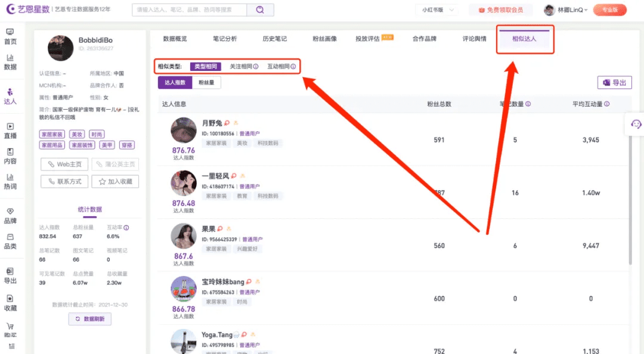Open 月野兔 avatar thumbnail
Screen dimensions: 644x354
click(184, 130)
